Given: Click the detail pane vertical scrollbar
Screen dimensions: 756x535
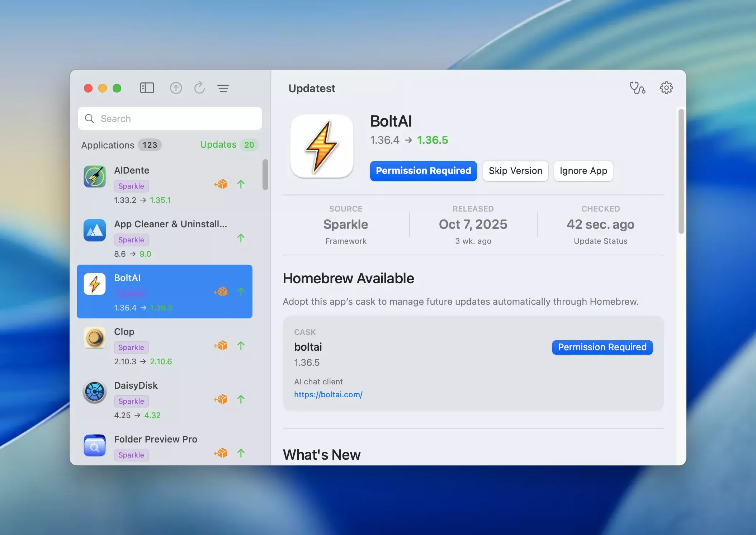Looking at the screenshot, I should point(681,171).
